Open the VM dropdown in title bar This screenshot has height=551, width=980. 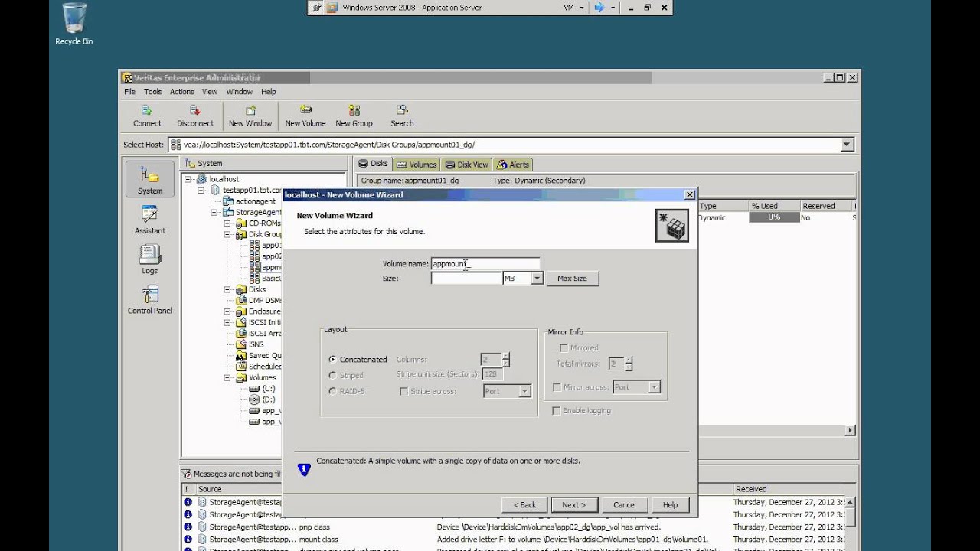[573, 8]
